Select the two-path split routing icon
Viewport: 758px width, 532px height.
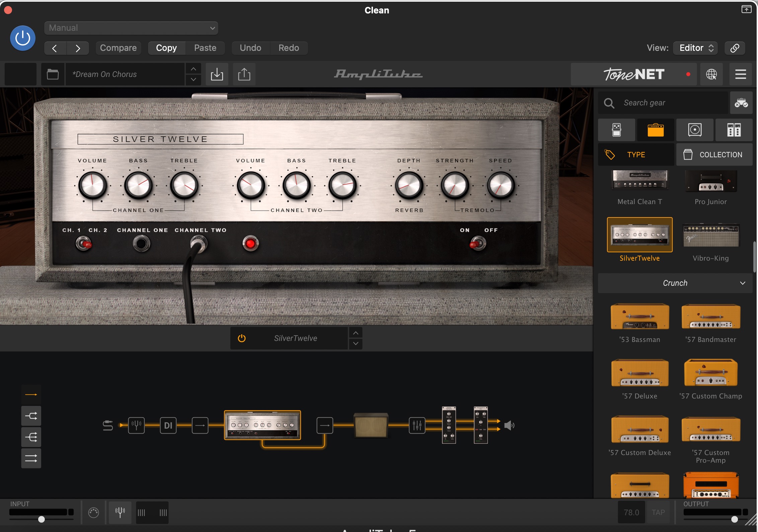(31, 416)
